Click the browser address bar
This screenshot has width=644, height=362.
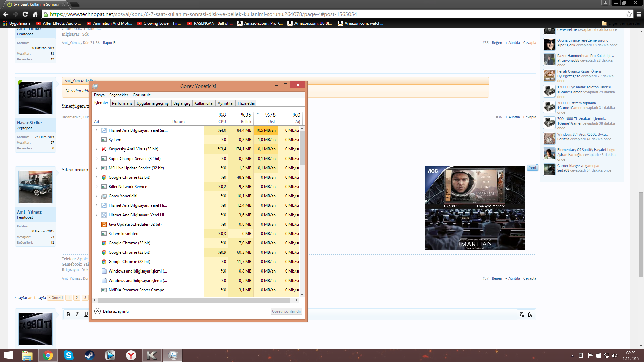[335, 14]
